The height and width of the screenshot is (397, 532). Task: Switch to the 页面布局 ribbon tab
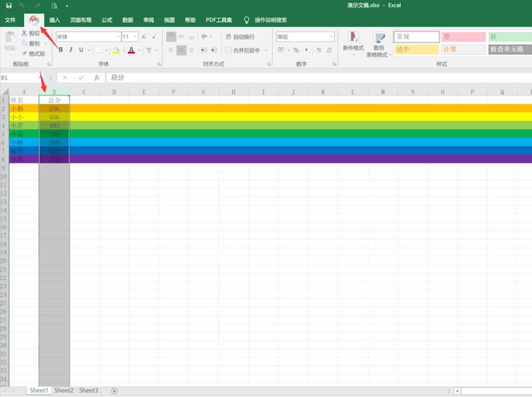click(x=81, y=20)
